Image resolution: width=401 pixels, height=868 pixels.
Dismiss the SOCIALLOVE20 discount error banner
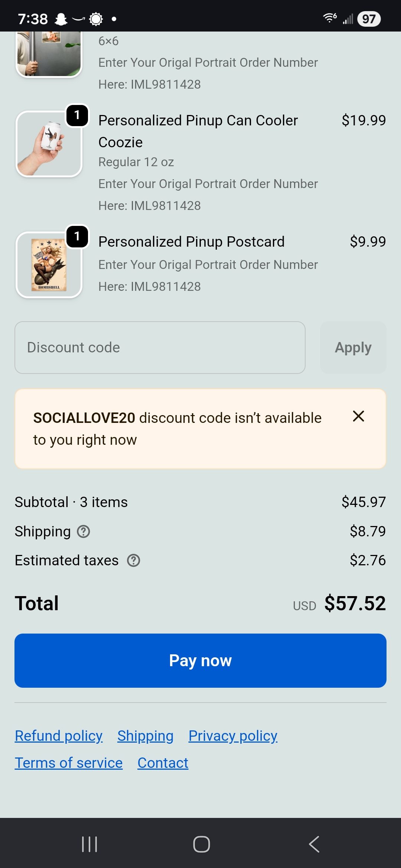coord(358,416)
